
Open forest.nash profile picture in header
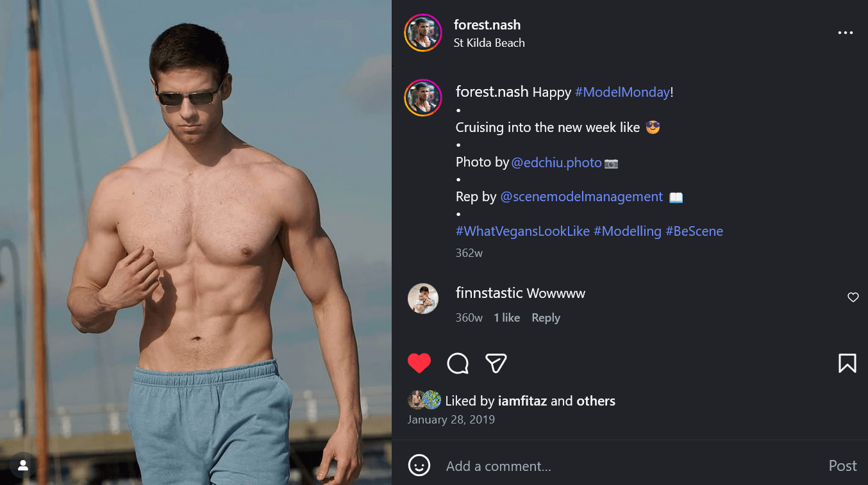[x=423, y=33]
